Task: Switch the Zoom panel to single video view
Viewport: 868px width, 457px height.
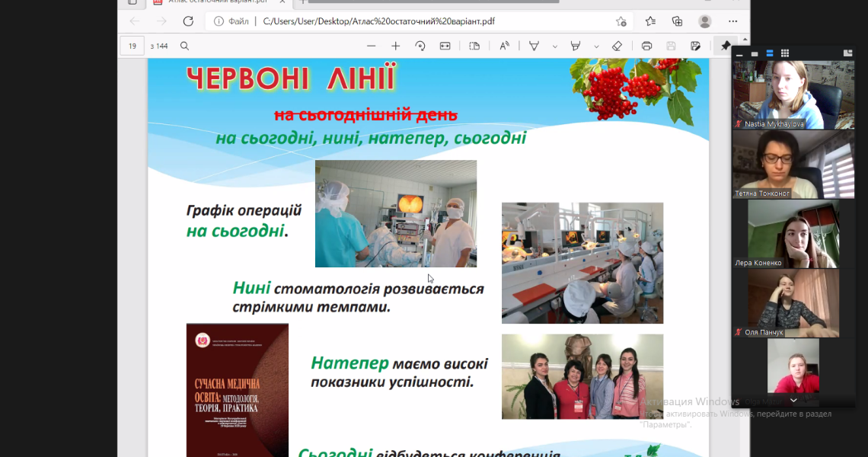Action: coord(755,54)
